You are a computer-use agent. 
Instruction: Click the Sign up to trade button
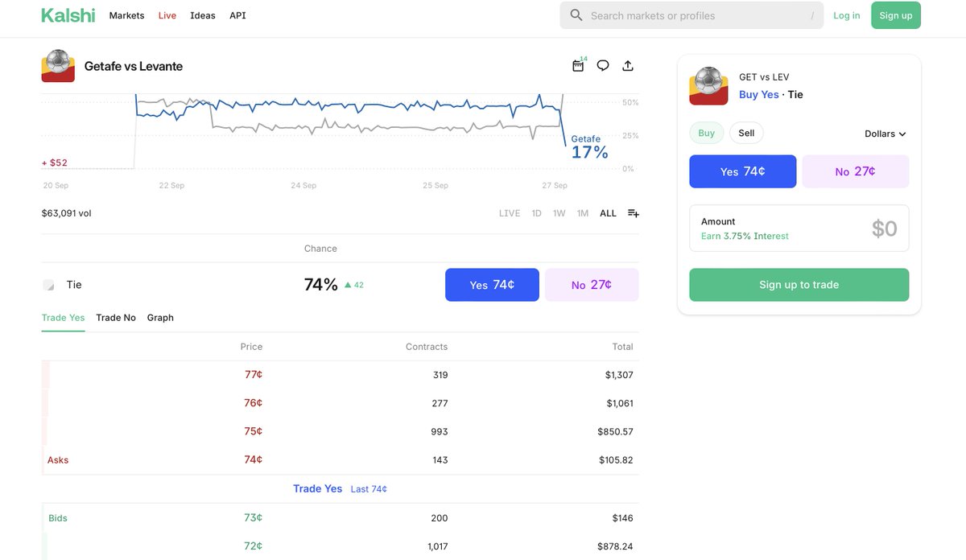[799, 285]
